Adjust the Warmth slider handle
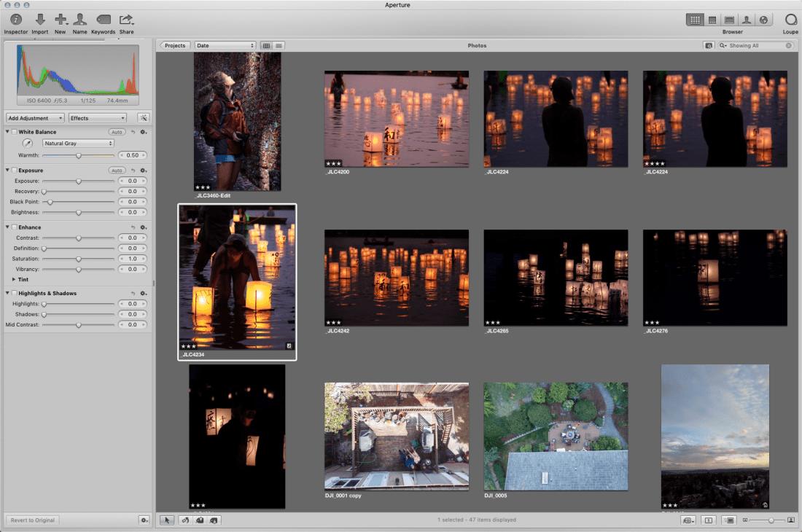 coord(79,155)
